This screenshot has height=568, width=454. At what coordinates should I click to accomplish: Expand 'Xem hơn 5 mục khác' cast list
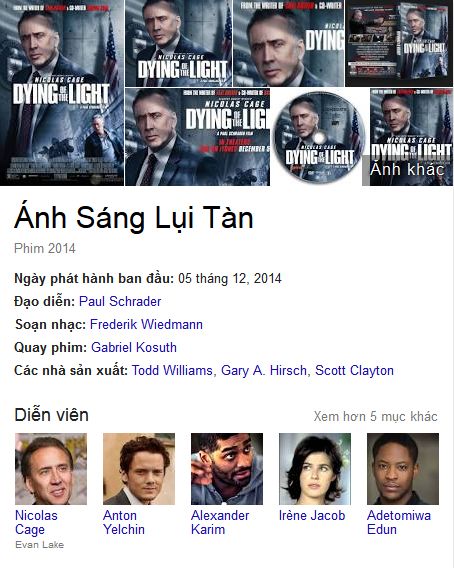[x=375, y=417]
